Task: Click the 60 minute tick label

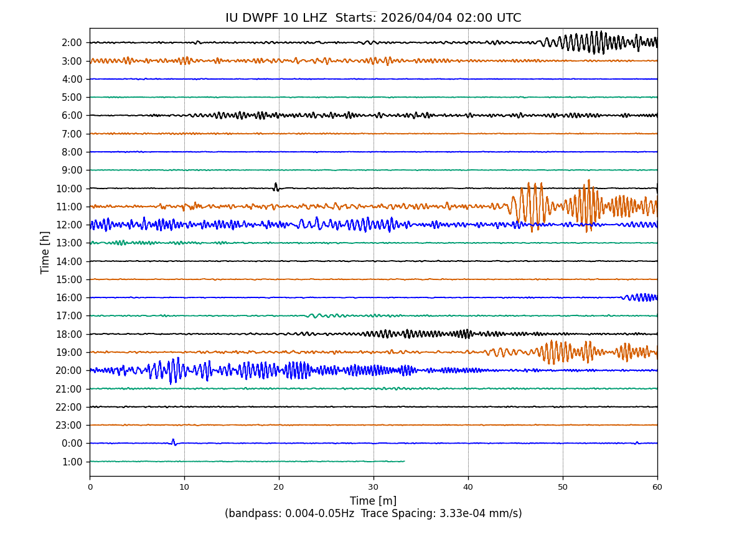Action: [x=657, y=487]
